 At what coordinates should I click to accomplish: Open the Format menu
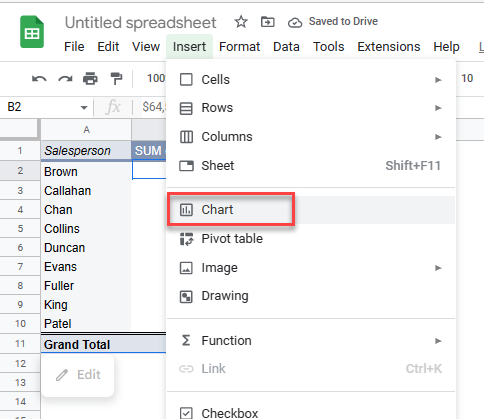239,47
